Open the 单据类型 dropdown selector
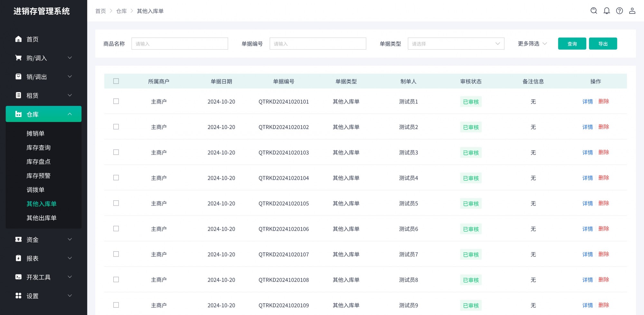The height and width of the screenshot is (315, 644). (456, 44)
